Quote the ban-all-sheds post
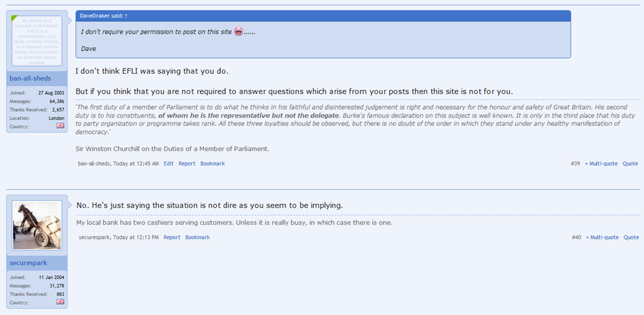This screenshot has height=315, width=644. 630,164
